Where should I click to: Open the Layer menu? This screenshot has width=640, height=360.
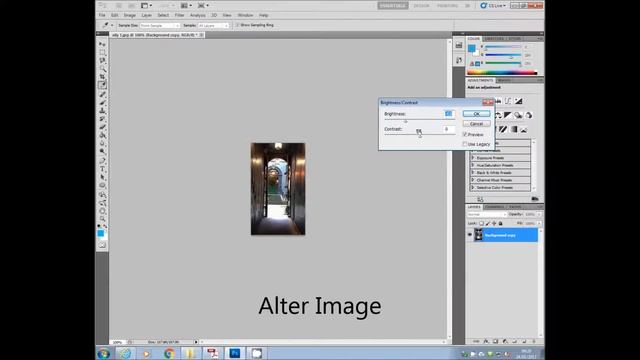(x=147, y=15)
